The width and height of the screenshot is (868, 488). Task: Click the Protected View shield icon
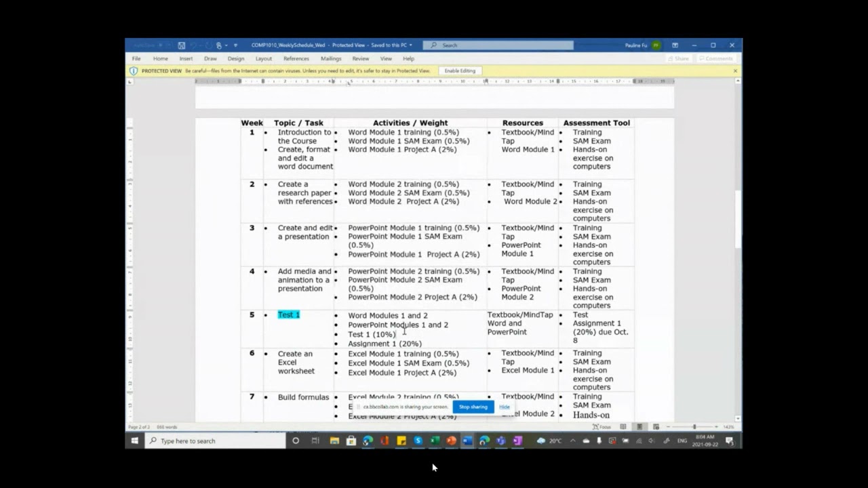click(x=134, y=70)
